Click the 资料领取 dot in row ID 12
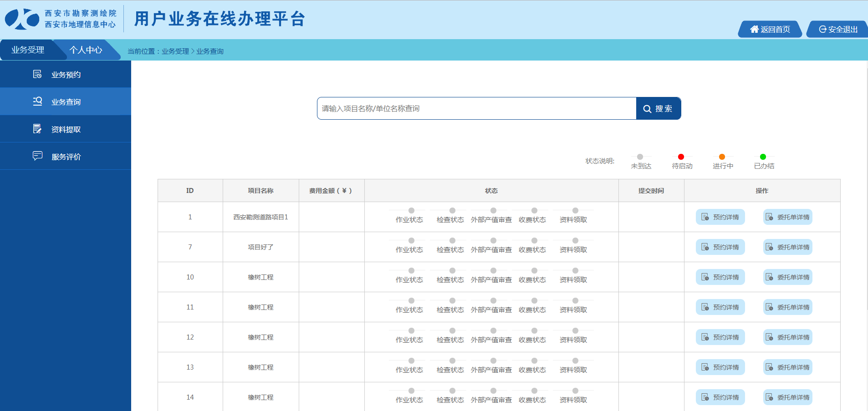 (575, 330)
